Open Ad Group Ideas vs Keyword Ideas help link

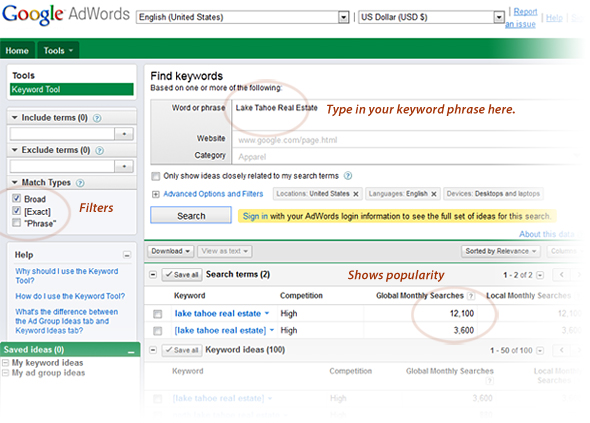pyautogui.click(x=67, y=321)
